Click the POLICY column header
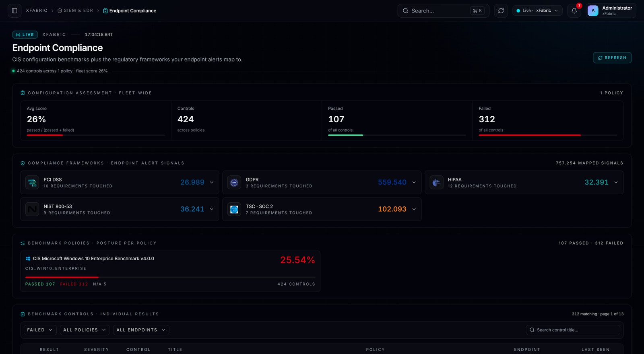This screenshot has width=644, height=354. [376, 350]
